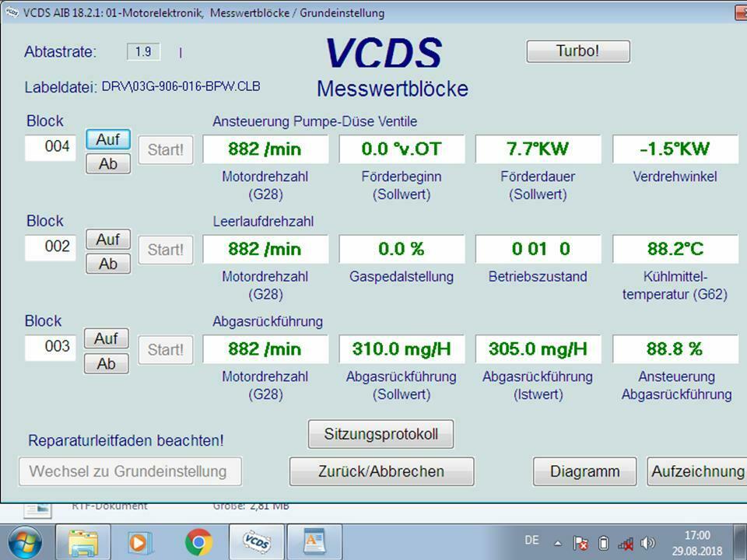The height and width of the screenshot is (560, 747).
Task: Click the Reparaturleitfaden beachten! notice
Action: pyautogui.click(x=126, y=440)
